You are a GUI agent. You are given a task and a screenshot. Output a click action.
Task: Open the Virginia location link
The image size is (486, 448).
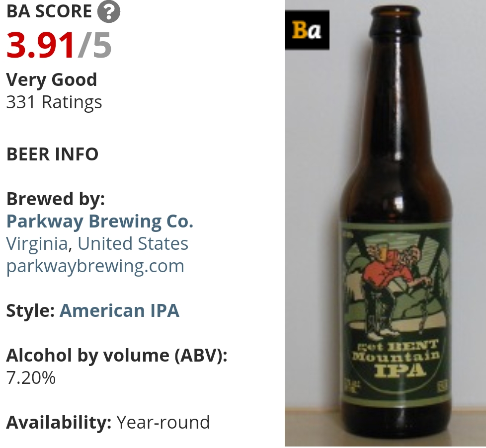(x=37, y=243)
